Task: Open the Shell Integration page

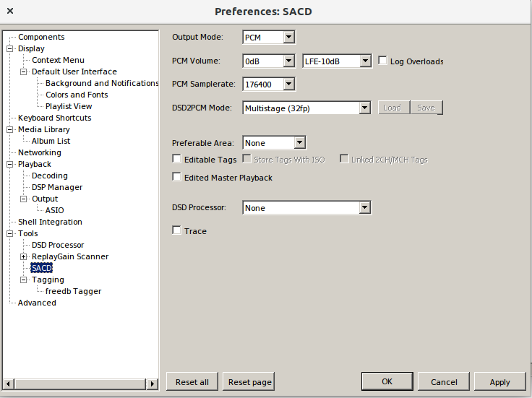Action: click(x=50, y=222)
